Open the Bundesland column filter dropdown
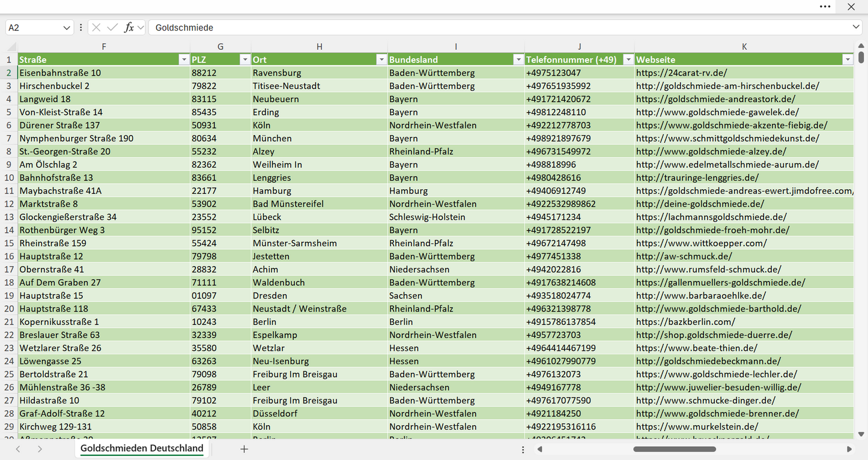The image size is (868, 460). [518, 59]
